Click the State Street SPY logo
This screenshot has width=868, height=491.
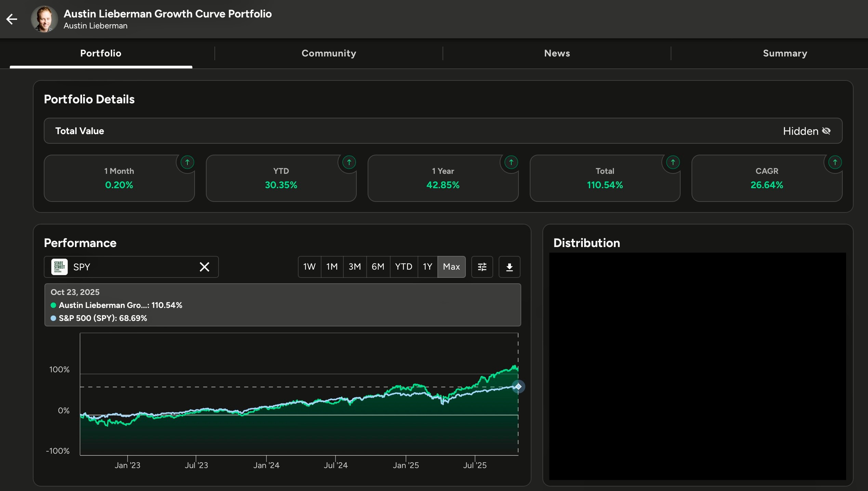[x=59, y=267]
